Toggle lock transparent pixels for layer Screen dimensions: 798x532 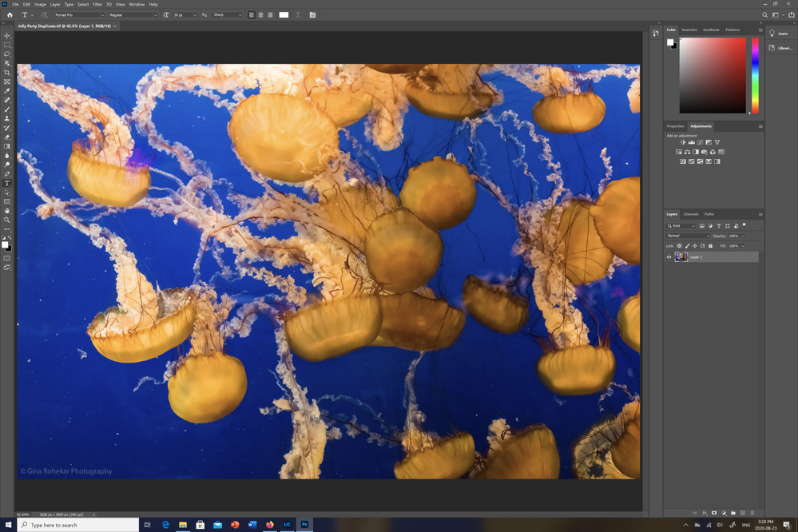pyautogui.click(x=679, y=246)
